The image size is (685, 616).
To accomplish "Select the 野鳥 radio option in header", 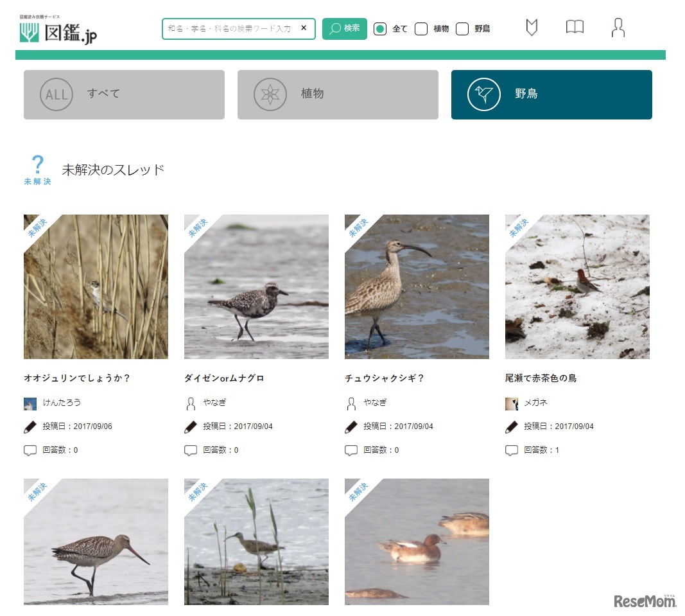I will click(462, 29).
